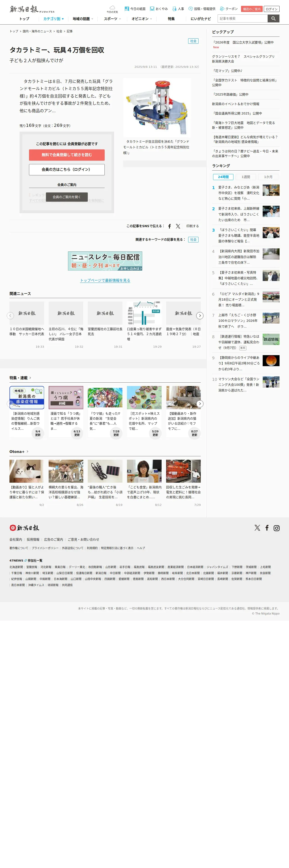Viewport: 289px width, 868px height.
Task: Expand 地域の話題 menu
Action: point(83,19)
